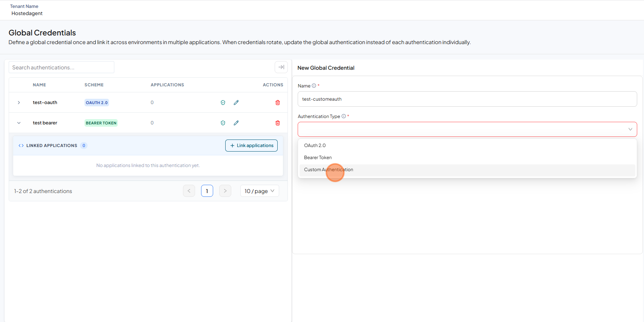Viewport: 644px width, 322px height.
Task: Click the Authentication Type info icon
Action: (344, 117)
